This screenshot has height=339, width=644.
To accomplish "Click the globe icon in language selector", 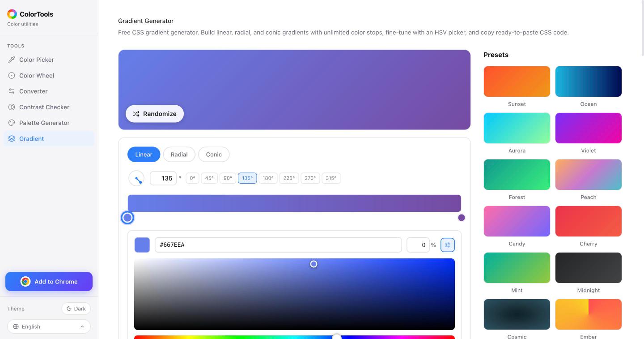I will coord(16,326).
